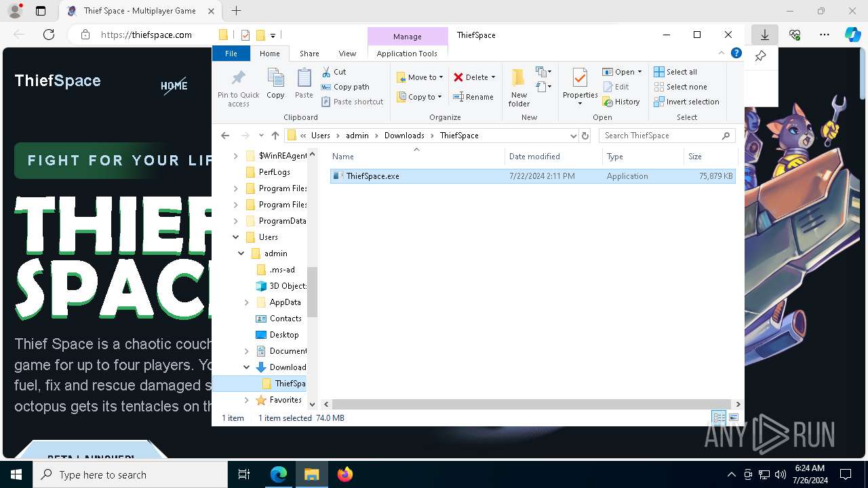Screen dimensions: 868x488
Task: Click the Copy ribbon button
Action: (275, 84)
